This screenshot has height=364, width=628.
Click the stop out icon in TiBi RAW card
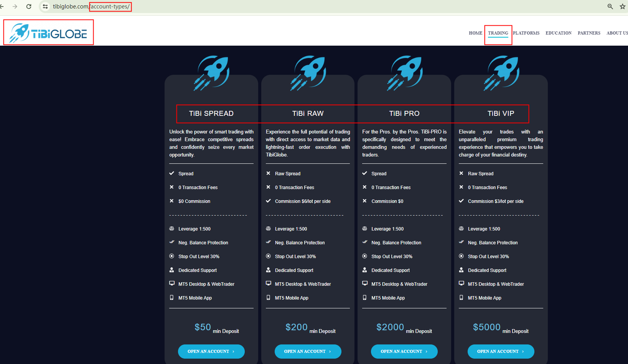tap(268, 256)
